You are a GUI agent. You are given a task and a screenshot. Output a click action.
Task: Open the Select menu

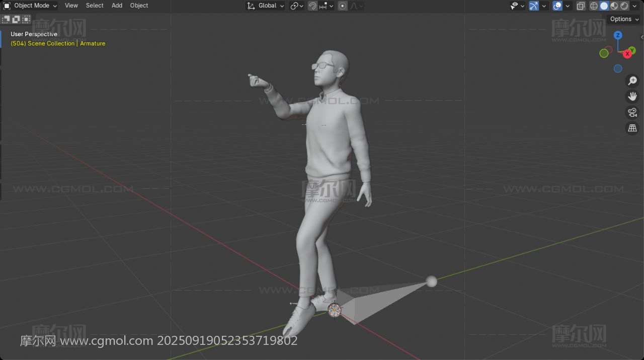(x=95, y=6)
